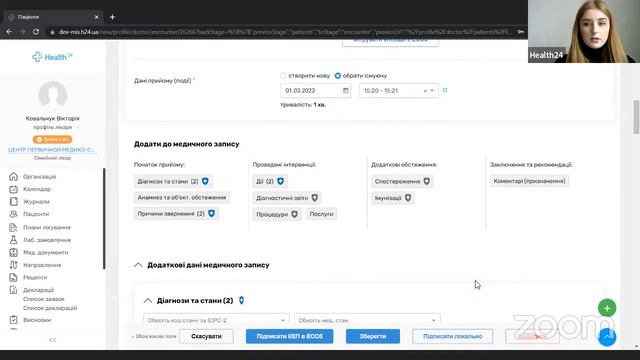Image resolution: width=640 pixels, height=360 pixels.
Task: Click the Рецепти sidebar icon
Action: (x=13, y=278)
